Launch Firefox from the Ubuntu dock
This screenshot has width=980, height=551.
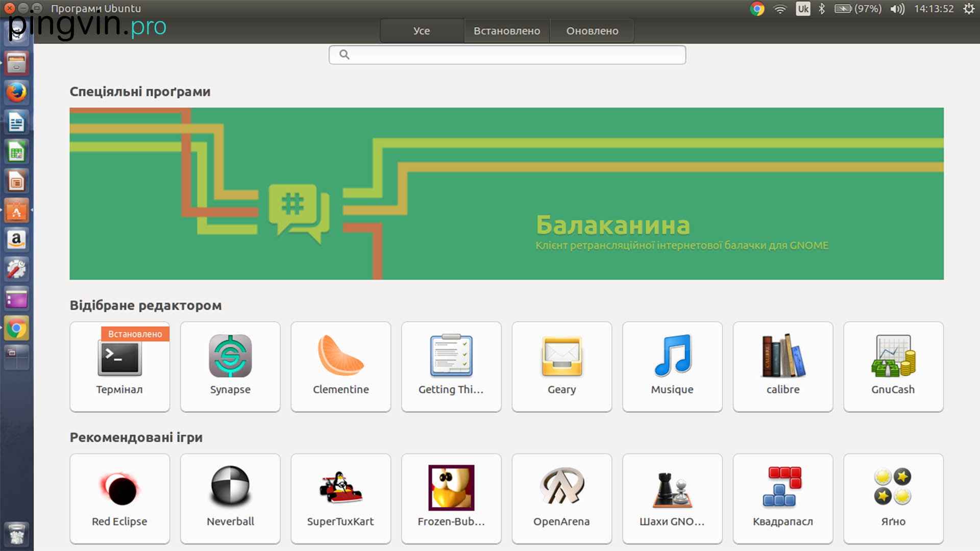[x=16, y=93]
